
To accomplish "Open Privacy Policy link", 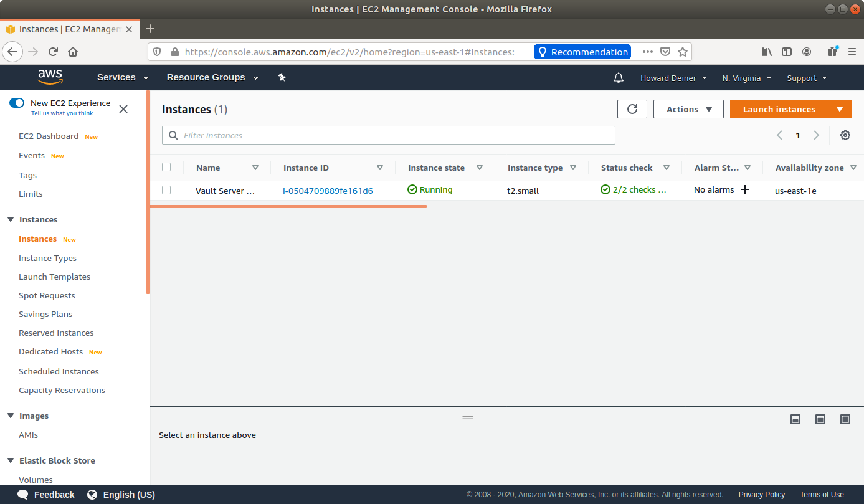I will pyautogui.click(x=761, y=495).
